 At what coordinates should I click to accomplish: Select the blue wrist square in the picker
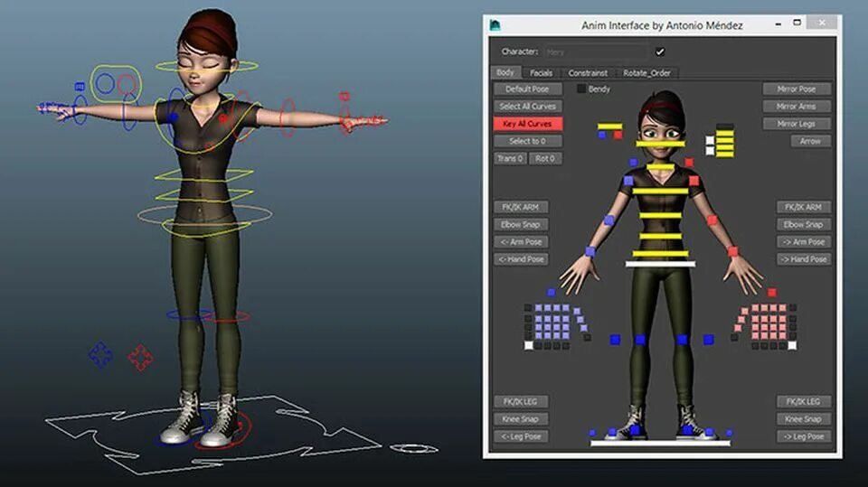coord(590,252)
